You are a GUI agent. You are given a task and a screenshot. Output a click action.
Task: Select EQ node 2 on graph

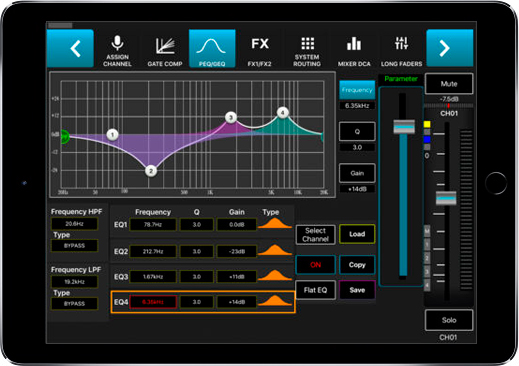click(x=151, y=171)
